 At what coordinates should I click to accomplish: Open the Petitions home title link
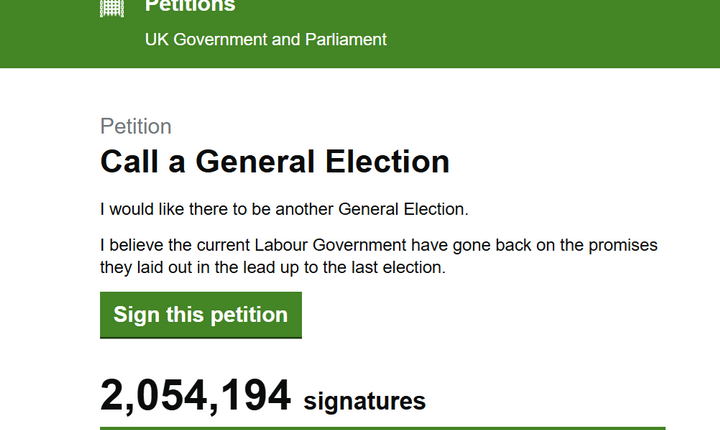coord(190,6)
